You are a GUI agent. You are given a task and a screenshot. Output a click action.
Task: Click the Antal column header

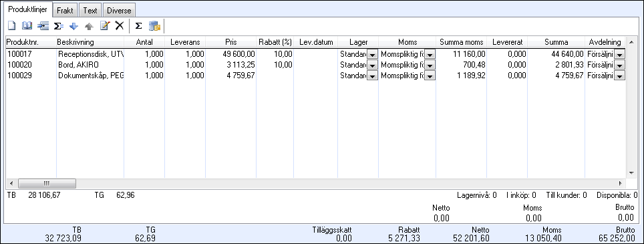[144, 42]
